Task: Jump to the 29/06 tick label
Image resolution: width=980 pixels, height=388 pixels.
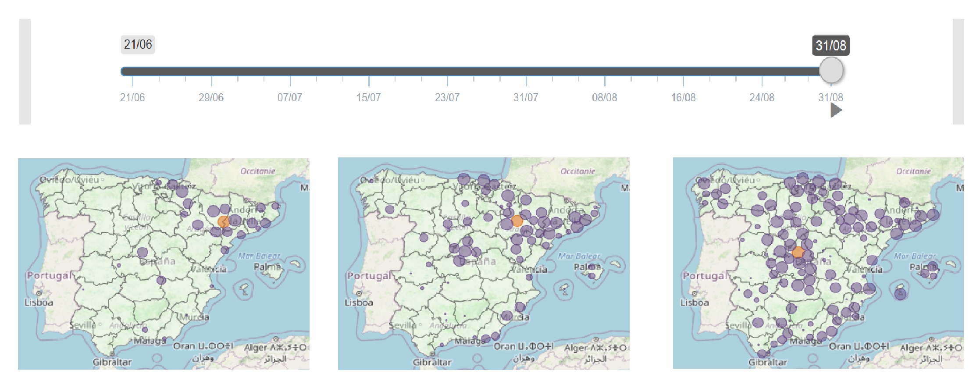Action: click(211, 97)
